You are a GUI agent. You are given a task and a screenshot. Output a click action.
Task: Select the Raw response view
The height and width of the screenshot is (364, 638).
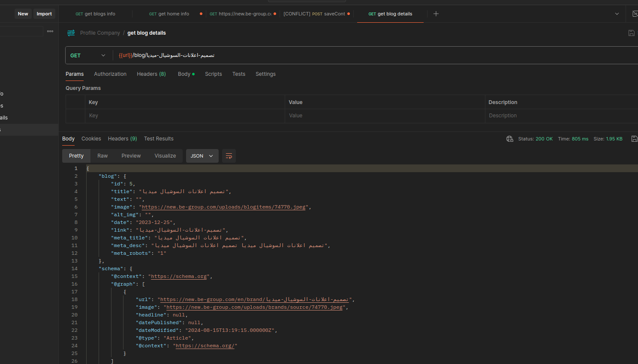coord(102,156)
